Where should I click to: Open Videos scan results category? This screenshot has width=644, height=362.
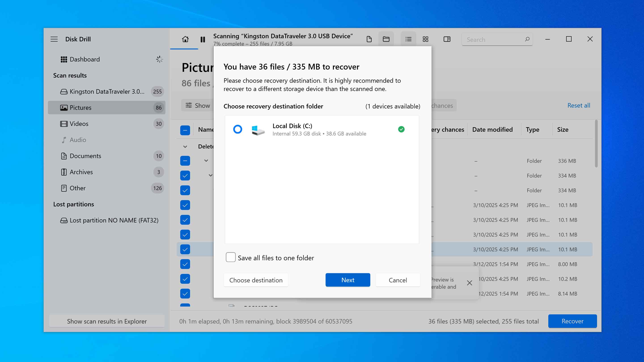tap(79, 124)
